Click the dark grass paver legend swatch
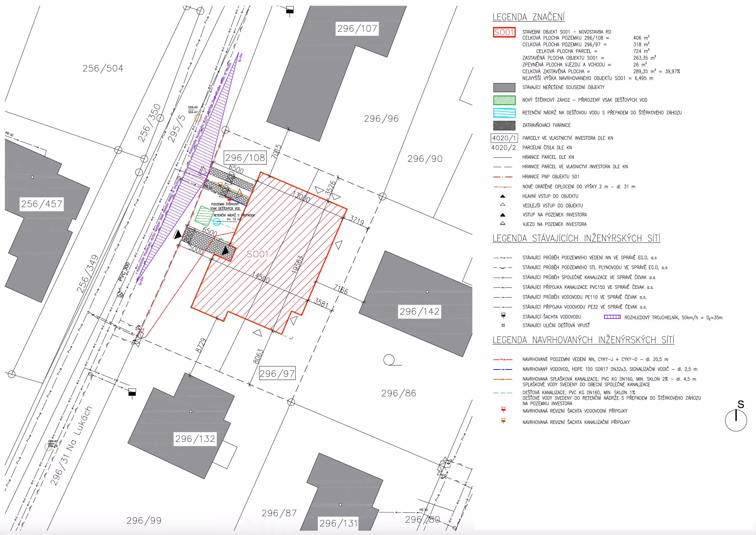The width and height of the screenshot is (756, 535). click(x=504, y=125)
